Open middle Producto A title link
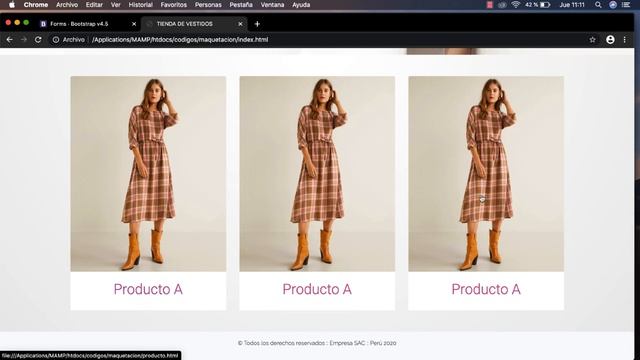The height and width of the screenshot is (360, 640). coord(317,289)
